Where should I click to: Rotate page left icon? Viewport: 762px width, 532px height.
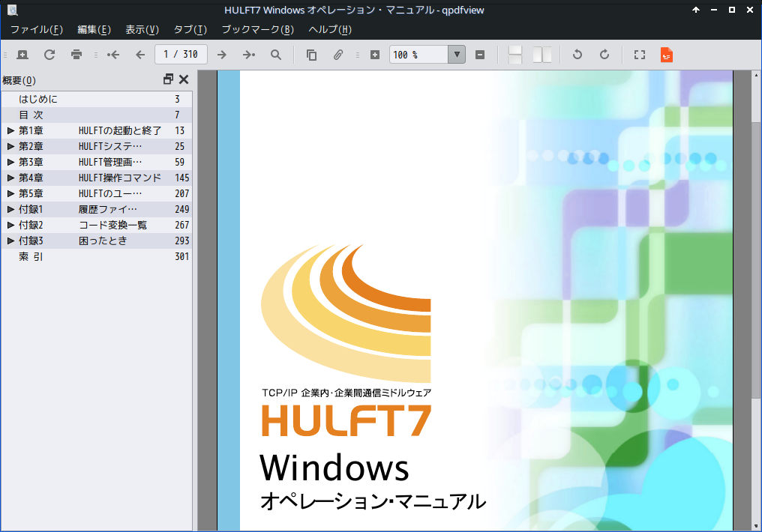[x=577, y=55]
